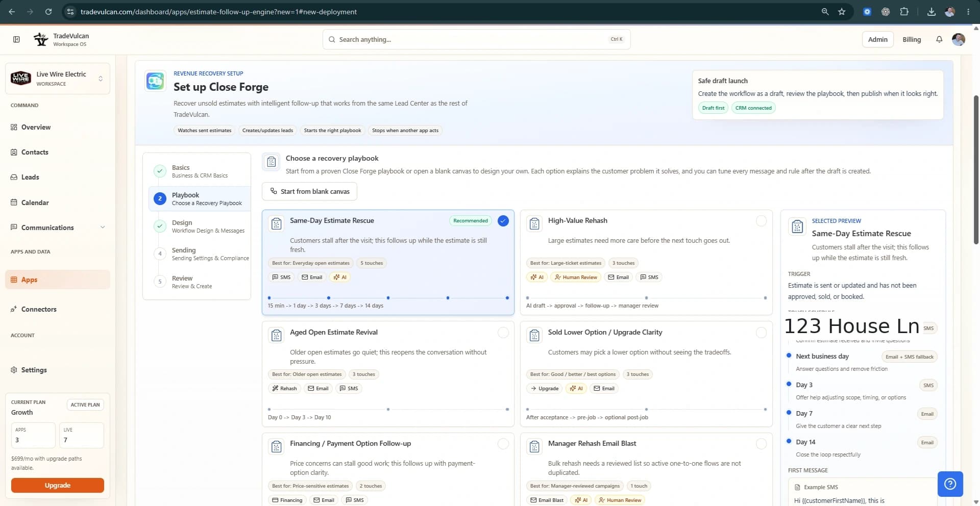Expand the Communications submenu chevron
980x506 pixels.
coord(103,227)
